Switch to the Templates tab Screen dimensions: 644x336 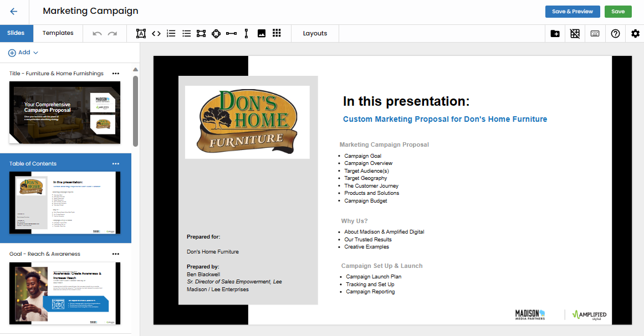58,33
